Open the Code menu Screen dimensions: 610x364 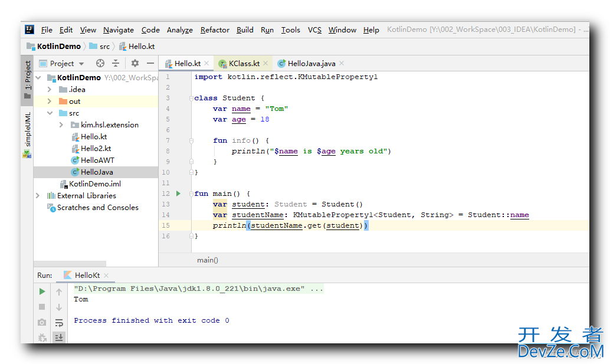click(150, 30)
